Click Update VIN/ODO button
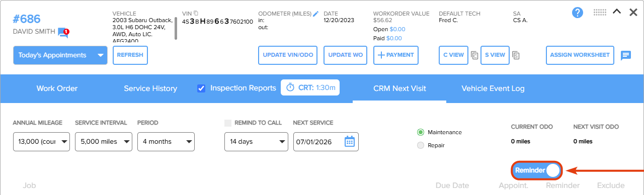This screenshot has height=195, width=644. coord(288,55)
